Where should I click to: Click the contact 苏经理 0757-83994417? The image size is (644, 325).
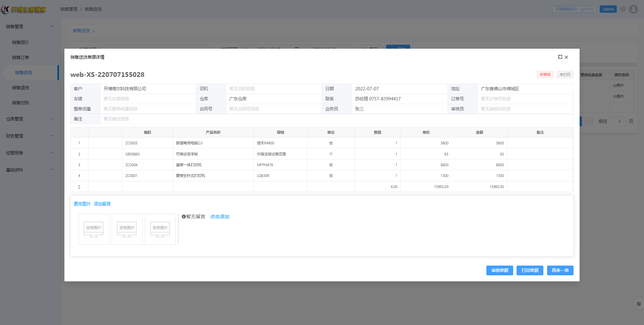pyautogui.click(x=378, y=99)
